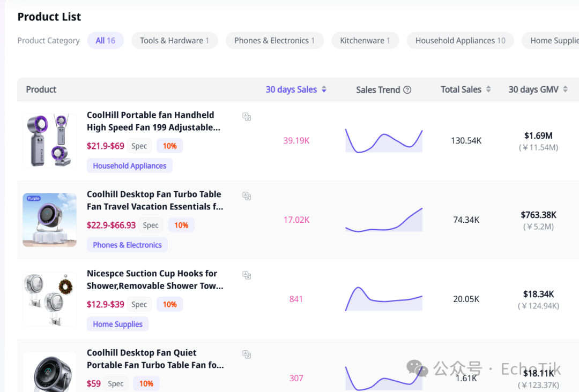Open Spec for CoolHill Portable fan
The image size is (579, 392).
coord(139,146)
